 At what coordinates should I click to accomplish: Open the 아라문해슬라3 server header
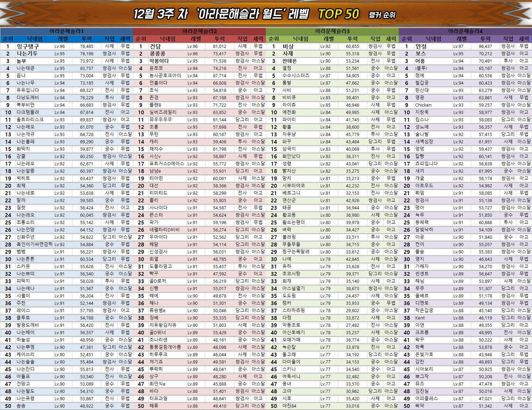[332, 31]
